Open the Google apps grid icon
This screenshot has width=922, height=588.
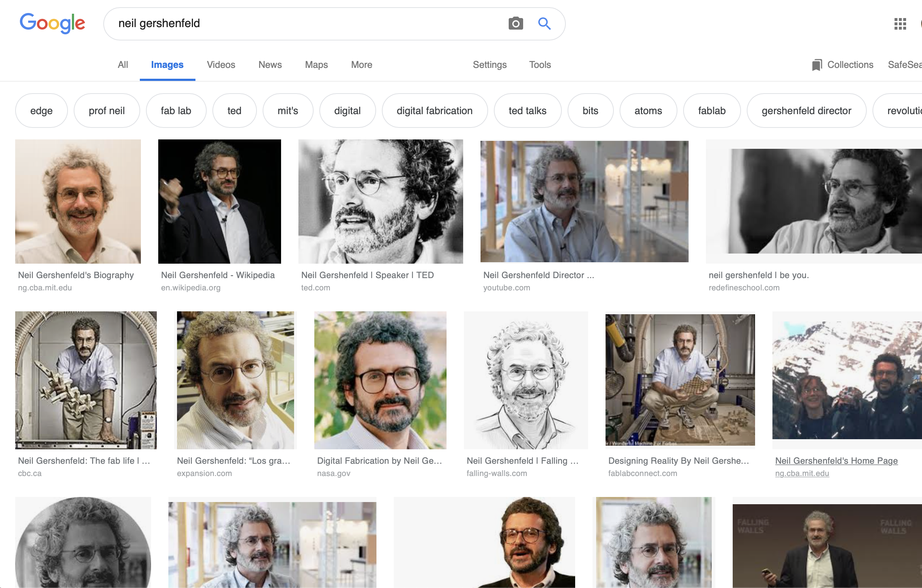click(x=901, y=24)
